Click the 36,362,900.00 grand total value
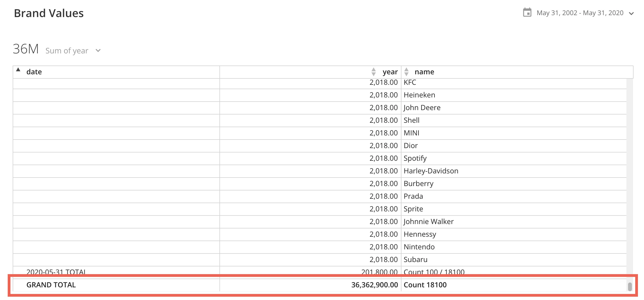Screen dimensions: 644x300 [x=375, y=285]
